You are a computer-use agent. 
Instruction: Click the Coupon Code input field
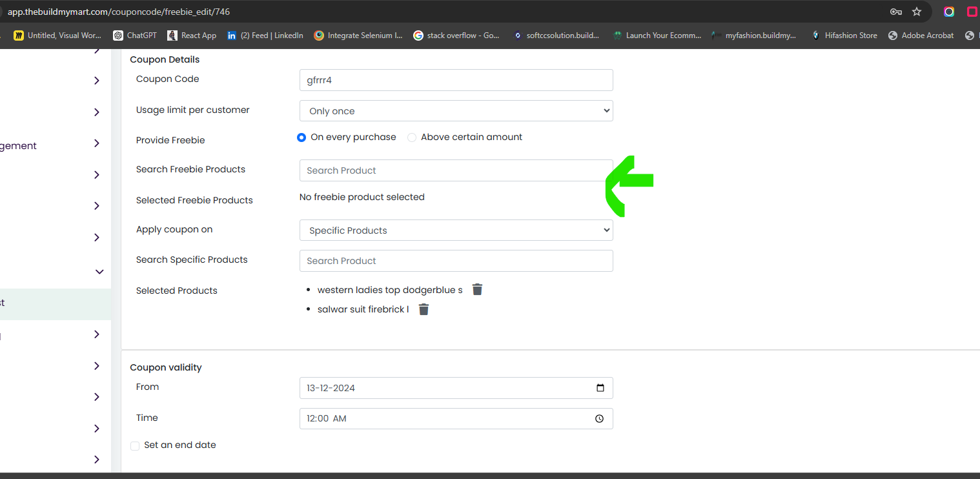[x=456, y=80]
